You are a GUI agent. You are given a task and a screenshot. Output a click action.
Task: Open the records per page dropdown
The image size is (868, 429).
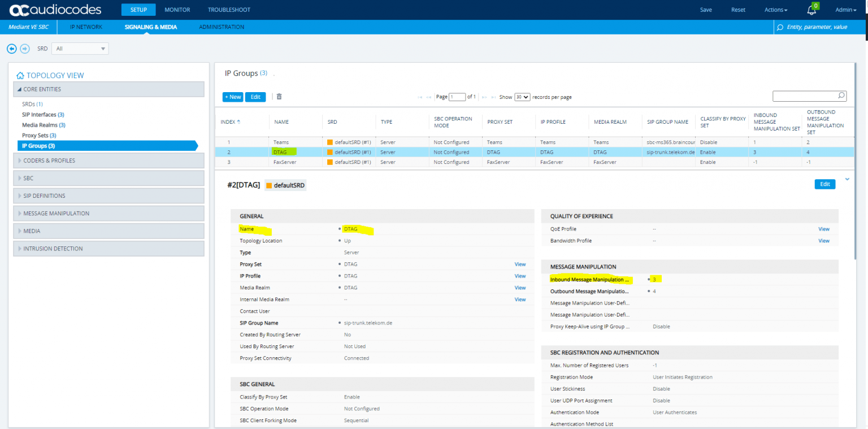point(522,97)
